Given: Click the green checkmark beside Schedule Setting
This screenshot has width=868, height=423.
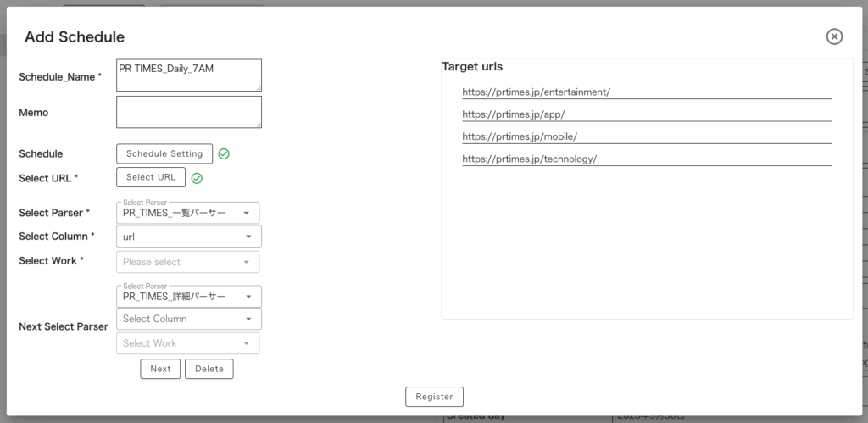Looking at the screenshot, I should (x=224, y=154).
